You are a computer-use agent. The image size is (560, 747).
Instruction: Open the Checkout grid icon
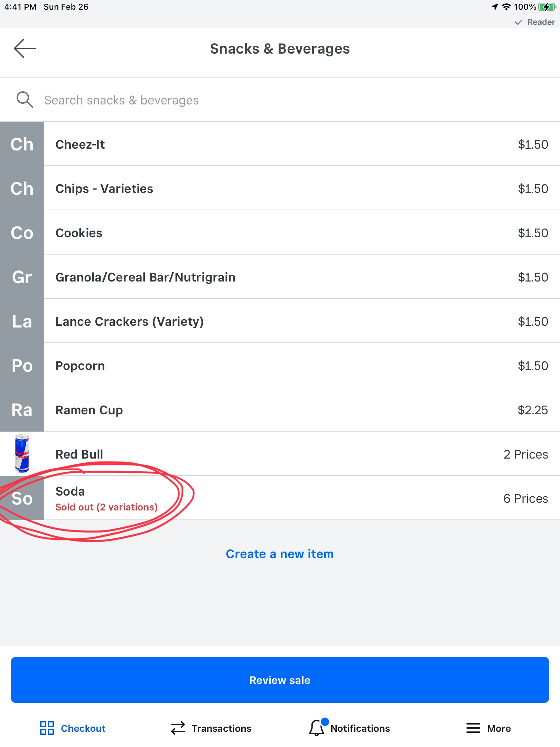47,728
